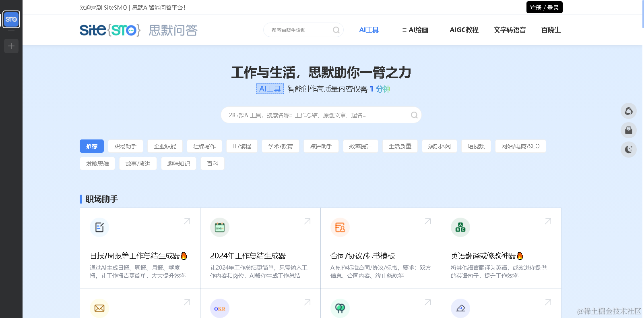Open 合同/协议 card via arrow icon
The image size is (644, 318).
click(428, 221)
